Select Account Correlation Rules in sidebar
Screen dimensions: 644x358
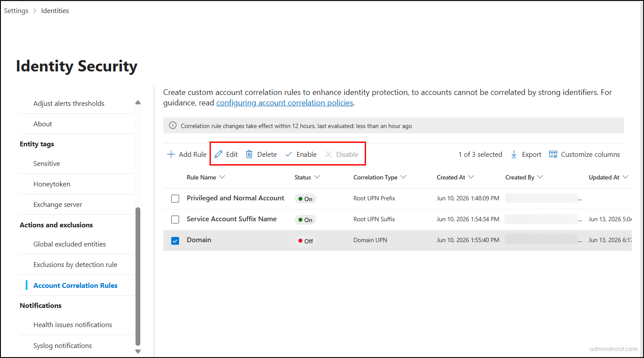click(75, 285)
